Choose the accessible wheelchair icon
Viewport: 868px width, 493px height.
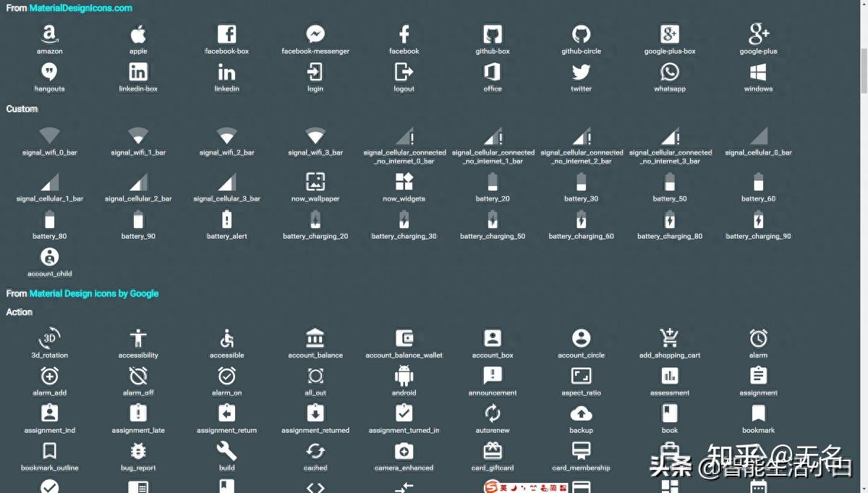[227, 338]
